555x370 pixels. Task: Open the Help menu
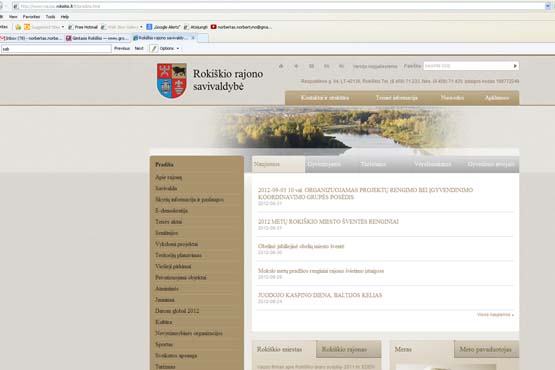65,17
